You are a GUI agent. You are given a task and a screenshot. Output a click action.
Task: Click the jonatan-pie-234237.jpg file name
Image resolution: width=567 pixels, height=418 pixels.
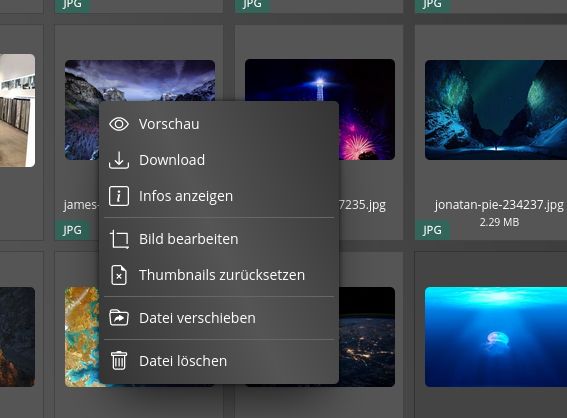point(499,205)
